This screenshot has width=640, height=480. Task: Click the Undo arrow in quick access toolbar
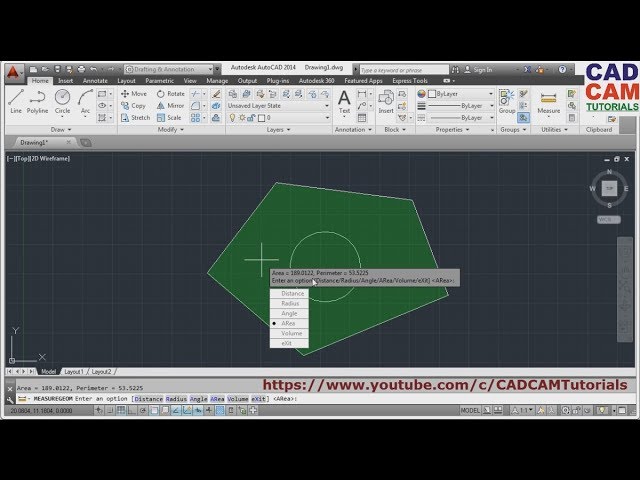click(93, 69)
